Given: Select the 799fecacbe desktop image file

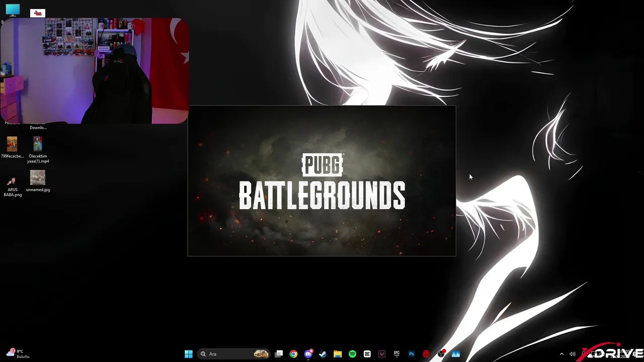Looking at the screenshot, I should pos(12,147).
